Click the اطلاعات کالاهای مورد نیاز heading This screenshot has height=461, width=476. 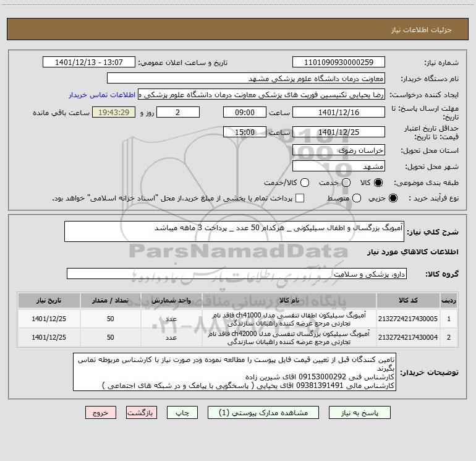click(413, 252)
